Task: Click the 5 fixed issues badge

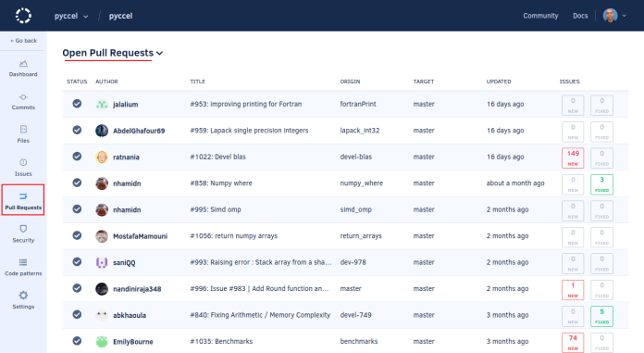Action: [601, 316]
